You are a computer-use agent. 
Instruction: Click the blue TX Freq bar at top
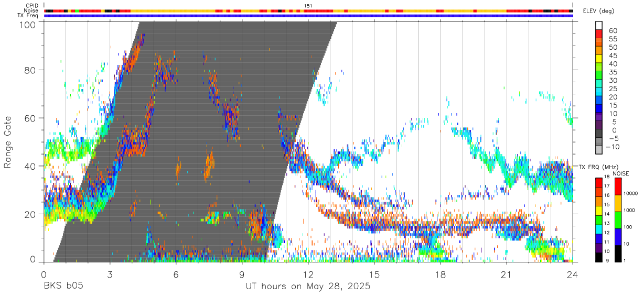(308, 16)
